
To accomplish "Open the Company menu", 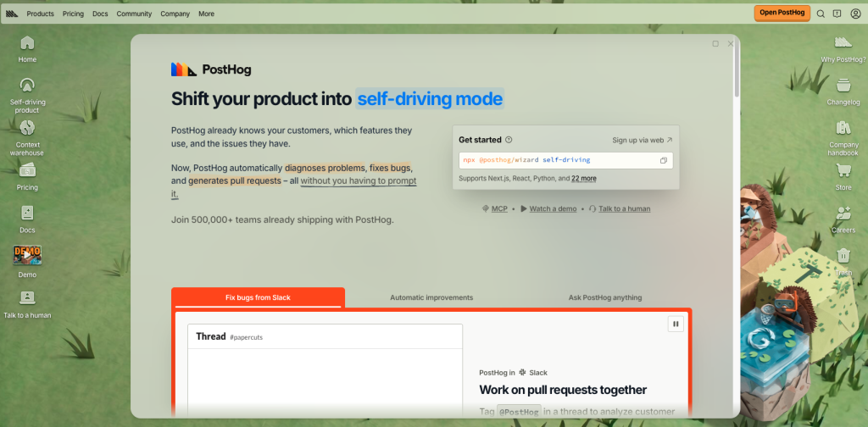I will click(175, 14).
